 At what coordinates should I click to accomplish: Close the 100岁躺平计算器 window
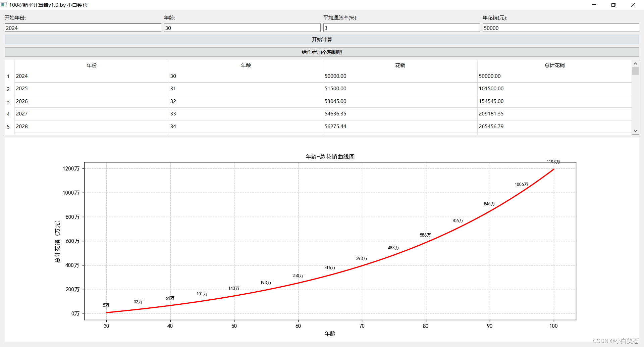click(x=633, y=5)
